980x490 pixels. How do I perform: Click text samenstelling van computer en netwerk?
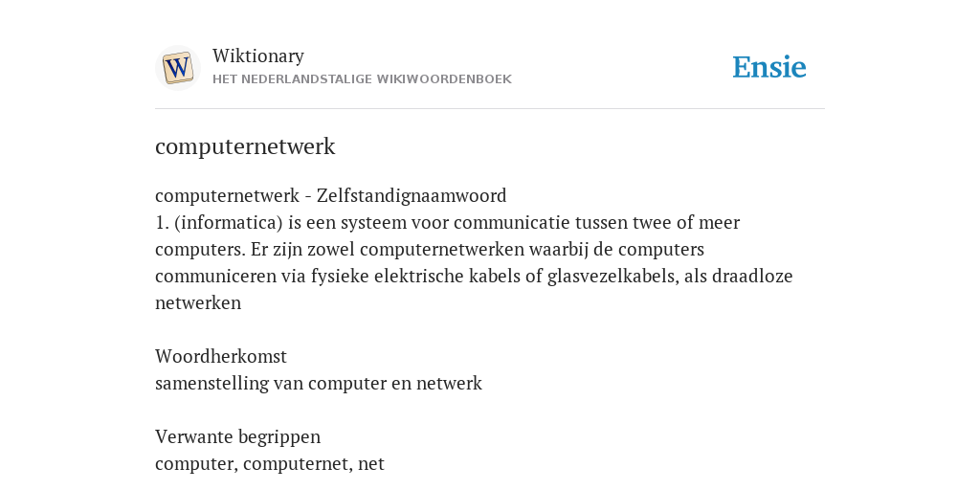tap(319, 383)
